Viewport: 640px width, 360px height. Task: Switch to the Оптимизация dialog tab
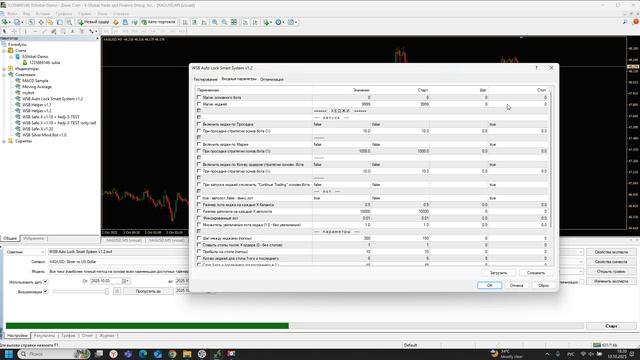(x=272, y=79)
